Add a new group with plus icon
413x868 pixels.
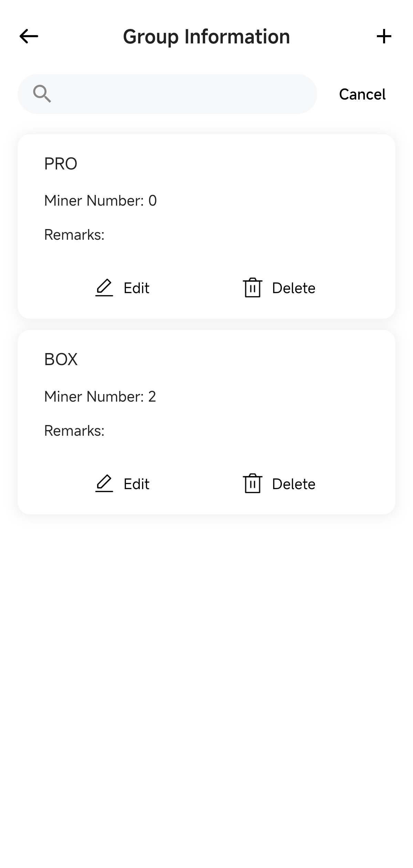point(384,36)
